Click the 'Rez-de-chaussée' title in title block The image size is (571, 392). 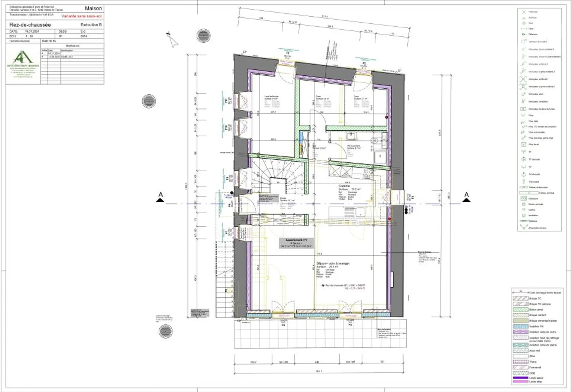click(x=30, y=25)
